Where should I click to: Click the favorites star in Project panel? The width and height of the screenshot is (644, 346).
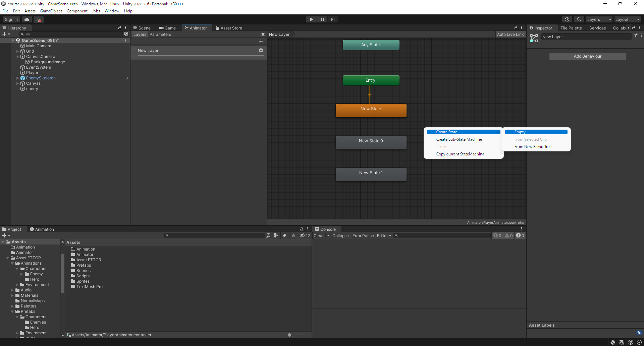click(x=293, y=235)
